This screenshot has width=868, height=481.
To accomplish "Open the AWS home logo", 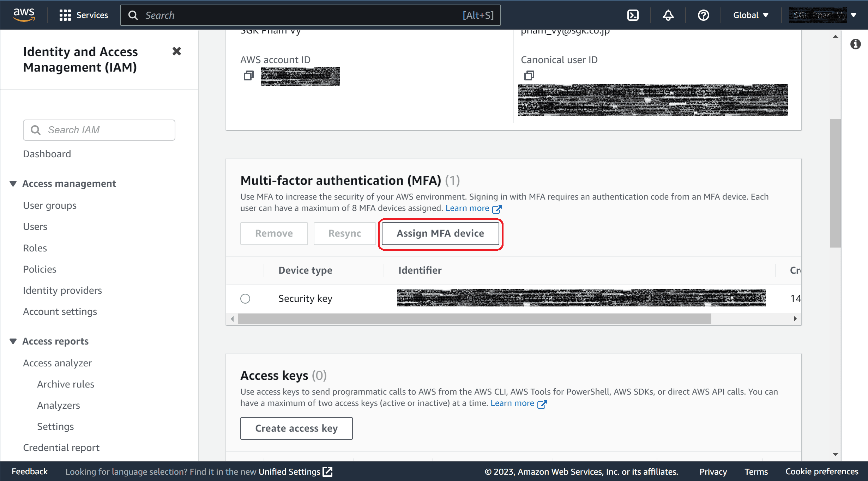I will [24, 15].
